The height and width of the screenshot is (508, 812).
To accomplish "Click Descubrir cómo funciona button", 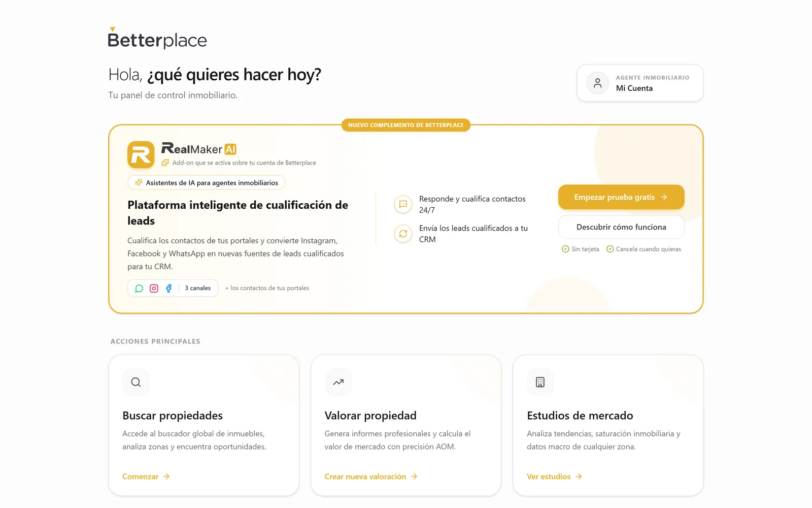I will 621,227.
